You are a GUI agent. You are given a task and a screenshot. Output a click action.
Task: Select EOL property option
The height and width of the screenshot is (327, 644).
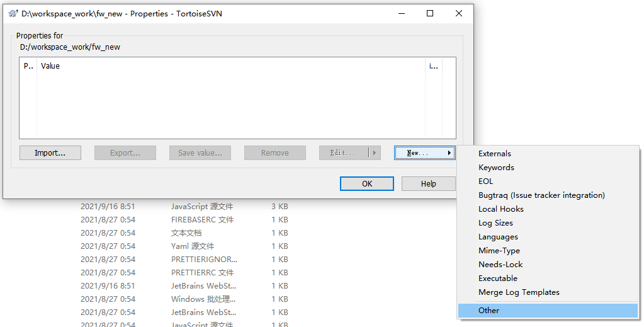coord(548,181)
